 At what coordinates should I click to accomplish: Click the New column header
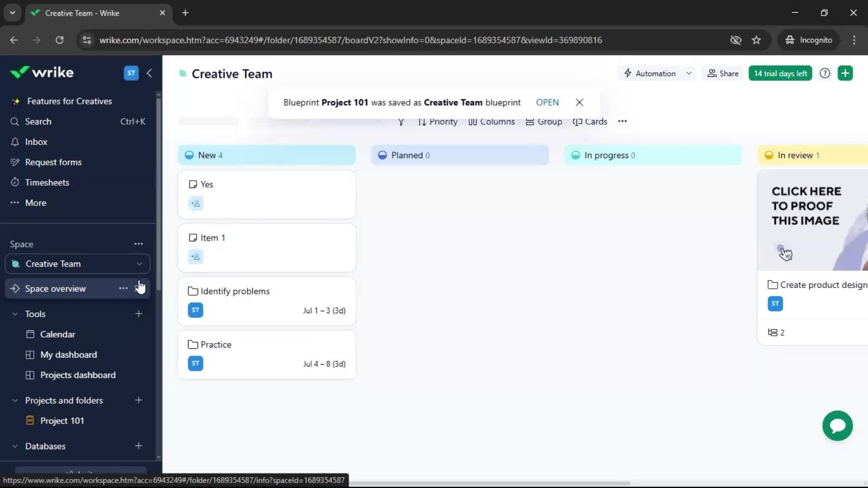[267, 155]
